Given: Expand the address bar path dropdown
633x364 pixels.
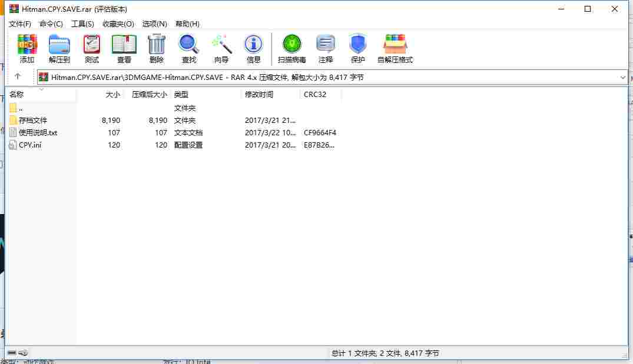Looking at the screenshot, I should pyautogui.click(x=622, y=77).
